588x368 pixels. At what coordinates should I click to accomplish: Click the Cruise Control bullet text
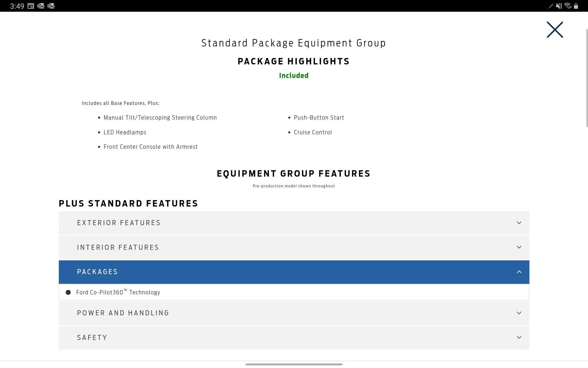point(313,132)
